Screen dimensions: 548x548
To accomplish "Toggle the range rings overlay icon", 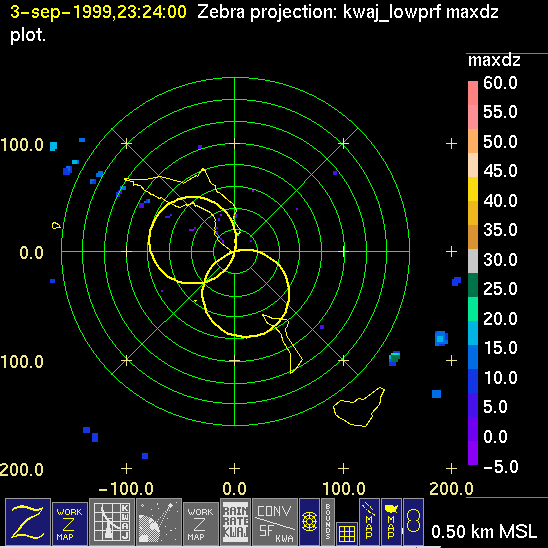I will point(309,522).
